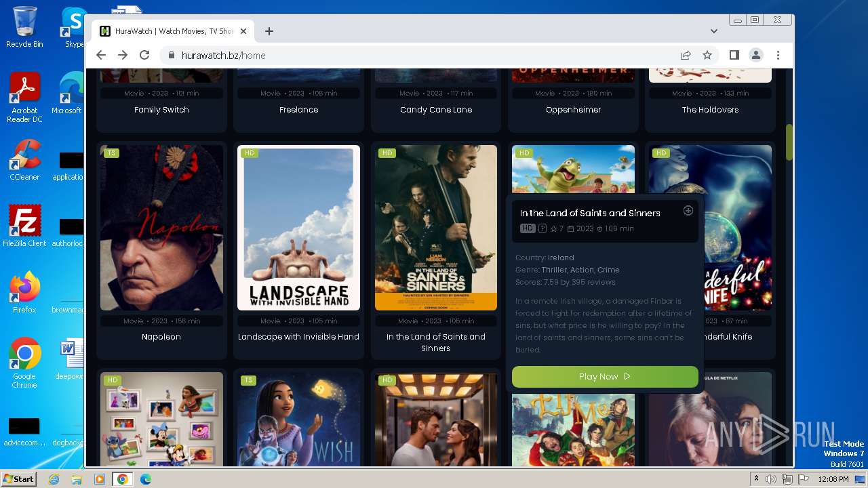
Task: Click the Play Now button
Action: tap(605, 376)
